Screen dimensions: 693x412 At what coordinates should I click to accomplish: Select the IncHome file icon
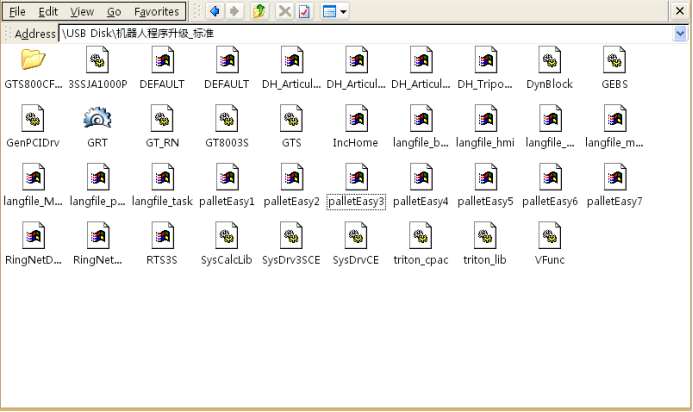coord(356,118)
